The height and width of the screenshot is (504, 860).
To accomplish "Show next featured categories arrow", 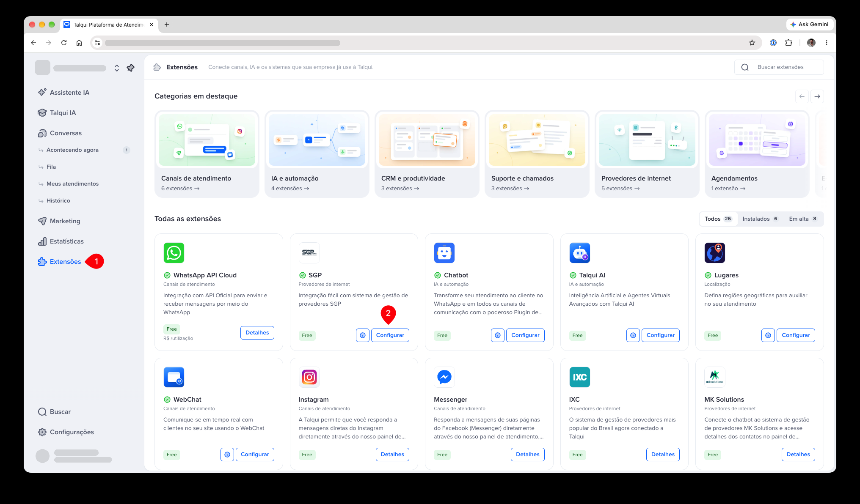I will [x=817, y=96].
